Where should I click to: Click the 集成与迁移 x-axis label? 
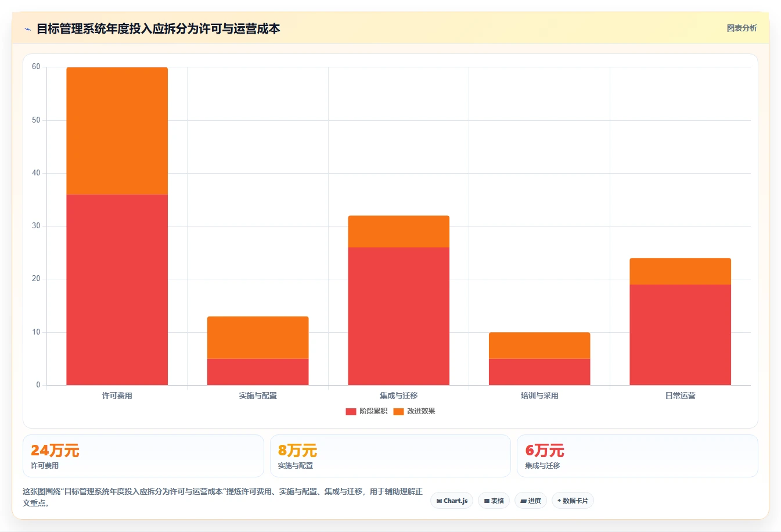pyautogui.click(x=398, y=396)
